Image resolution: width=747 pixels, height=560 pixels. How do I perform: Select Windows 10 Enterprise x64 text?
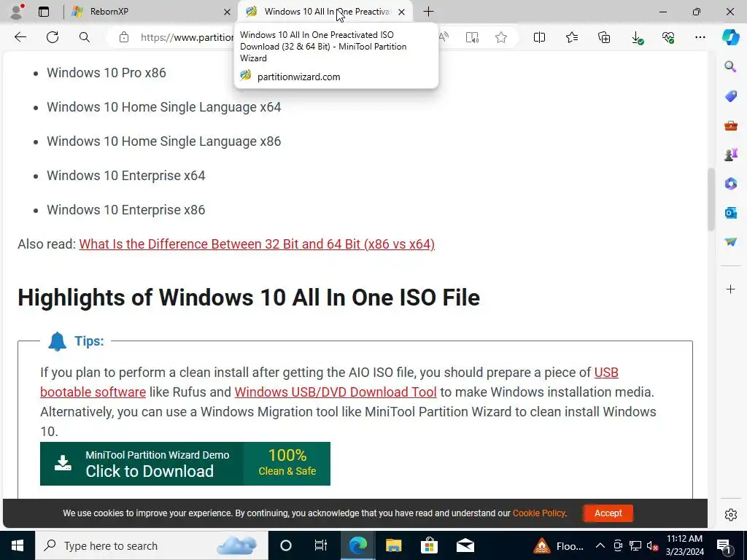tap(125, 176)
